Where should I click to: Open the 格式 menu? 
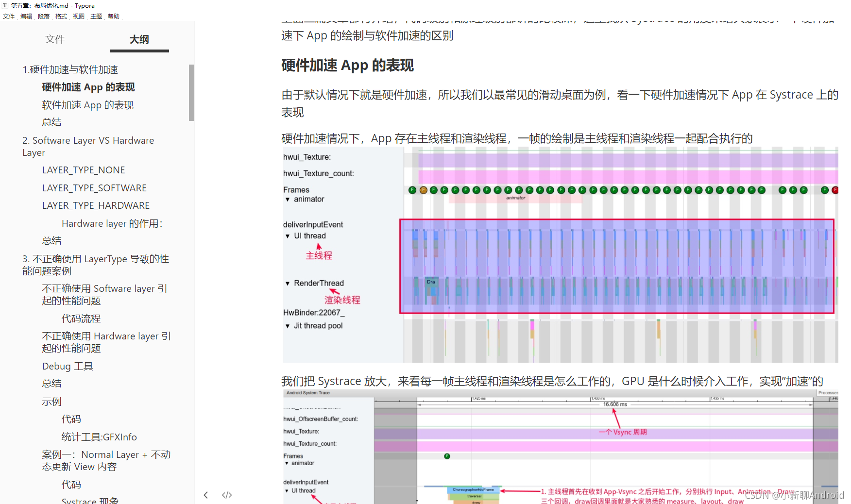pyautogui.click(x=61, y=16)
